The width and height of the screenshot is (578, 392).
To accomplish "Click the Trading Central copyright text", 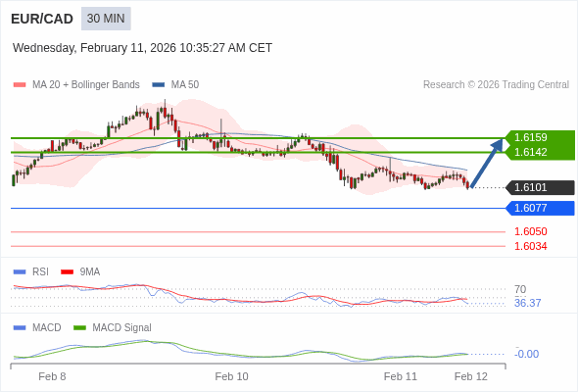I will click(496, 85).
